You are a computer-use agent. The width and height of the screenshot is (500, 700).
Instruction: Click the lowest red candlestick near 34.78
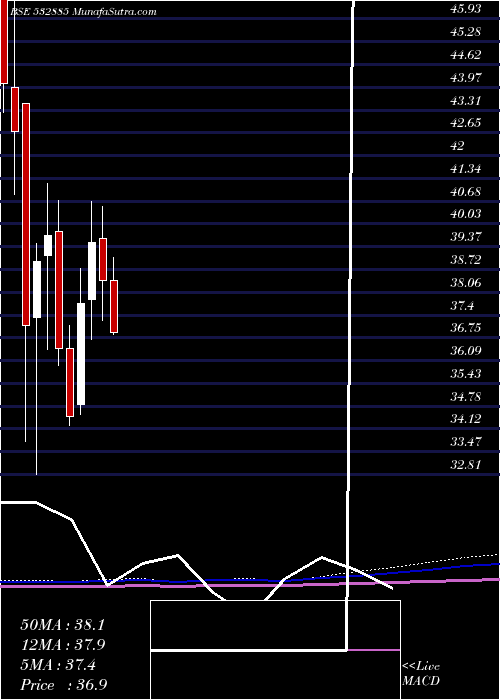pos(70,382)
